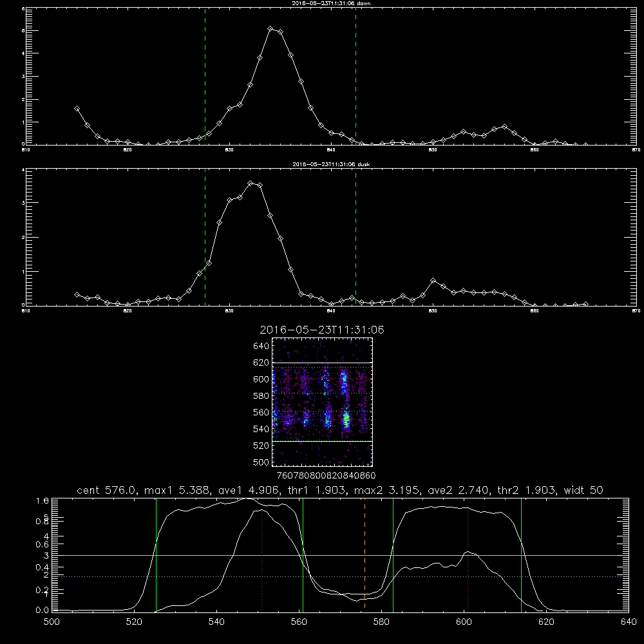Click the red dotted line near 601 in bottom plot
Screen dimensions: 644x644
(468, 554)
